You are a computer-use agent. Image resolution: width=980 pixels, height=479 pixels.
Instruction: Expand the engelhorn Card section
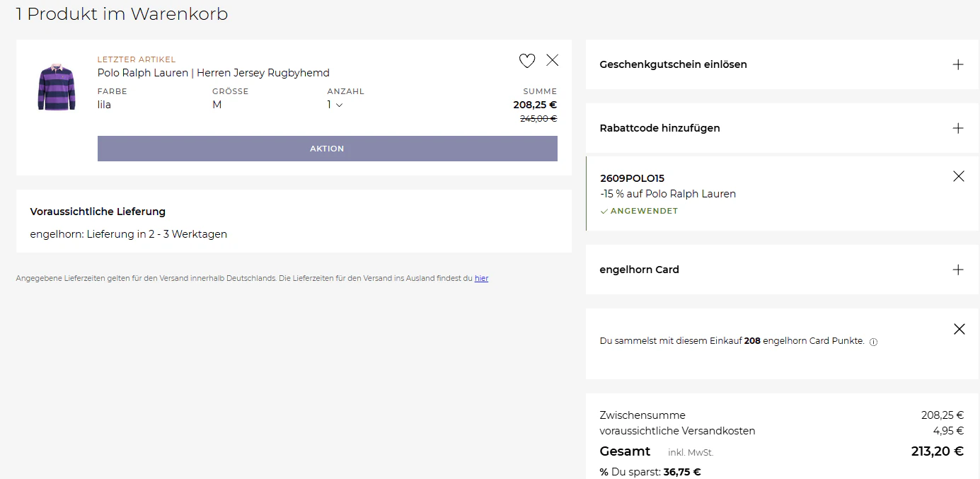pos(958,270)
